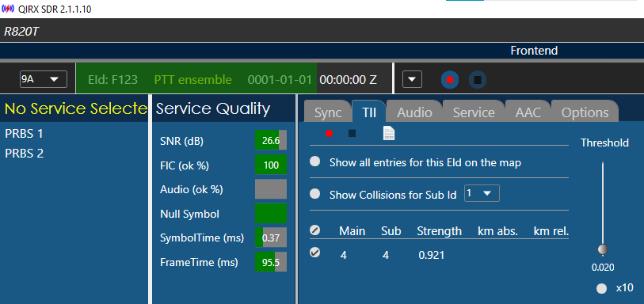Open the Options tab
644x304 pixels.
[585, 112]
